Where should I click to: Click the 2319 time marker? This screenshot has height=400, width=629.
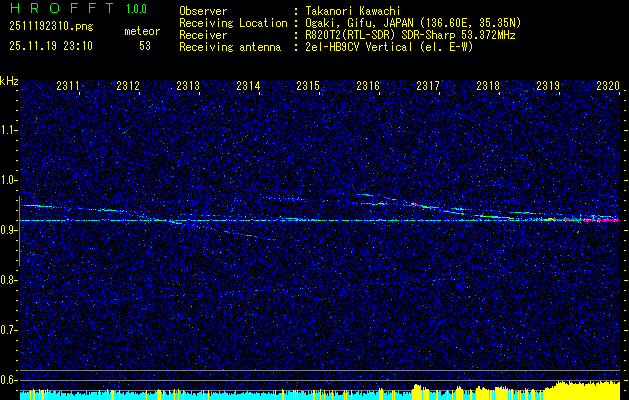click(x=548, y=86)
